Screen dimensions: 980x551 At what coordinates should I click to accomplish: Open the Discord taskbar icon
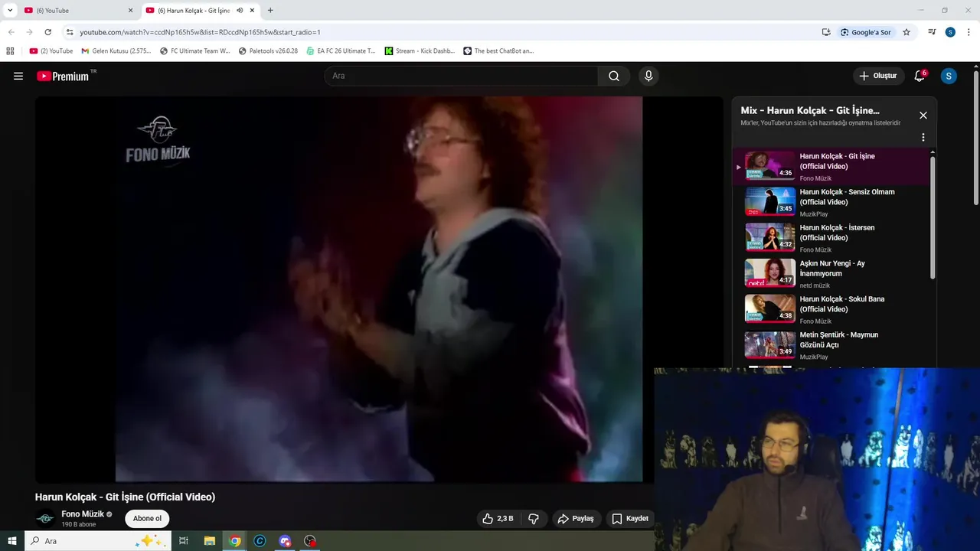pyautogui.click(x=285, y=541)
